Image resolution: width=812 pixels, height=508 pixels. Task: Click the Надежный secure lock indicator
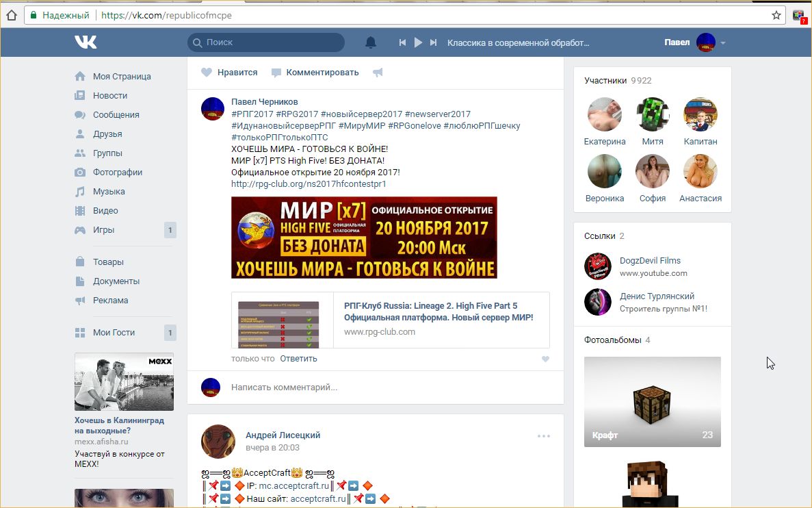click(60, 16)
